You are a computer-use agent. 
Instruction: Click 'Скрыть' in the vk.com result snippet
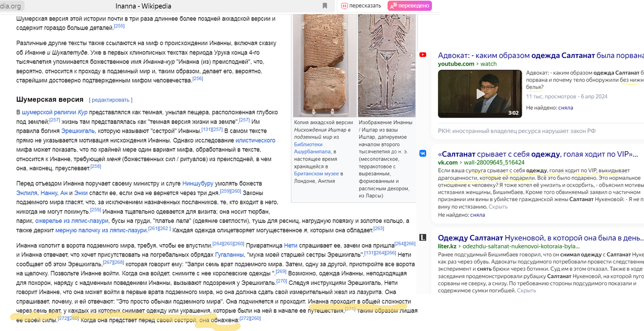tap(498, 207)
